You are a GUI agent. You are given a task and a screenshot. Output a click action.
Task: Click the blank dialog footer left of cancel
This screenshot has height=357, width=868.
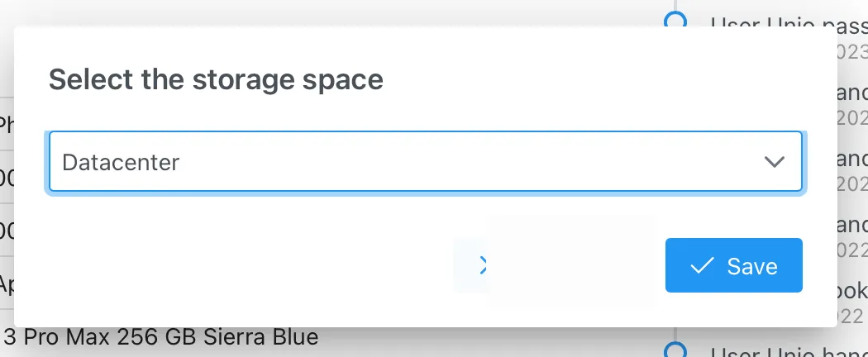click(x=248, y=264)
